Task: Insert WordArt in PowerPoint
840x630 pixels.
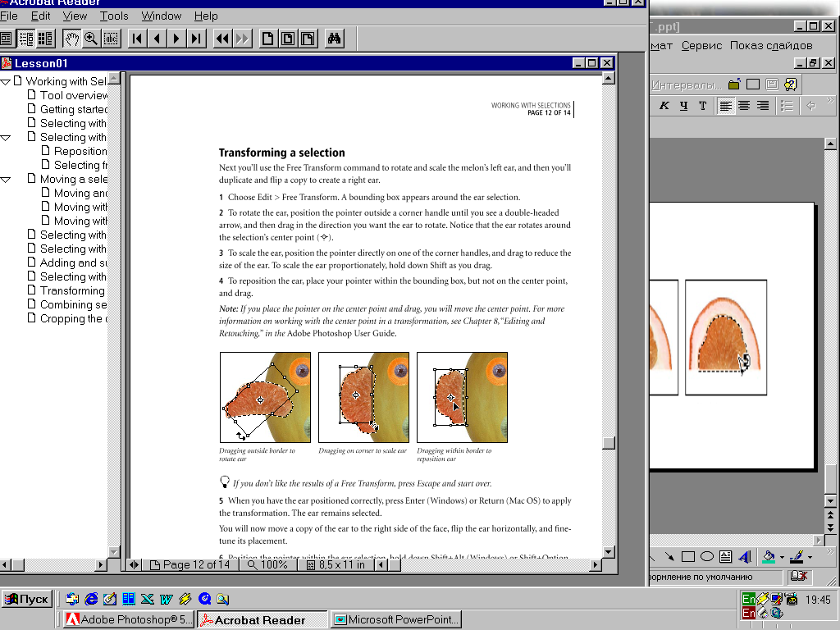Action: click(745, 557)
